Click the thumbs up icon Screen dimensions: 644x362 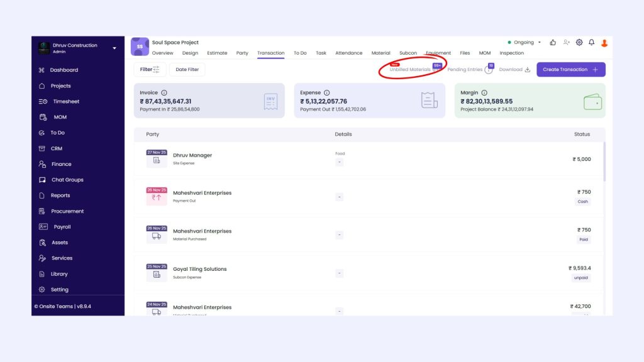click(x=553, y=43)
